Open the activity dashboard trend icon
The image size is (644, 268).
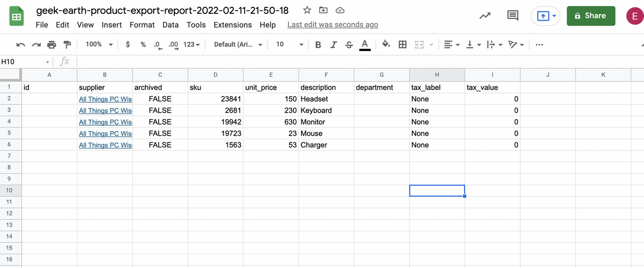pos(485,16)
